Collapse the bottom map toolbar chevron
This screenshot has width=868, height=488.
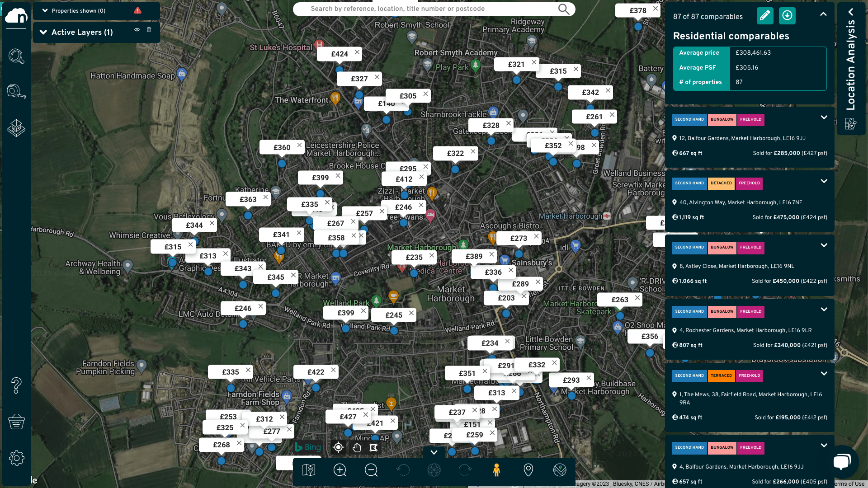(434, 452)
